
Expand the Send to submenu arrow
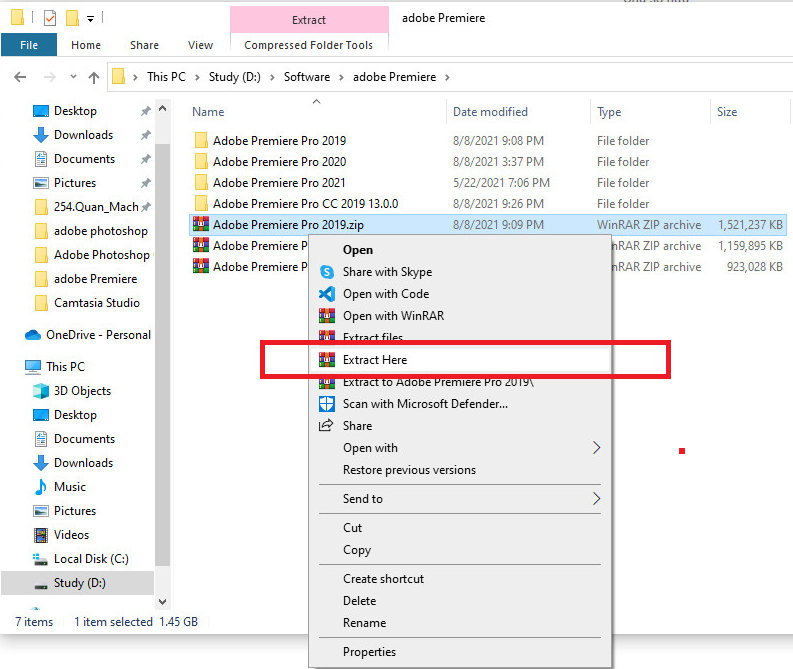[597, 498]
